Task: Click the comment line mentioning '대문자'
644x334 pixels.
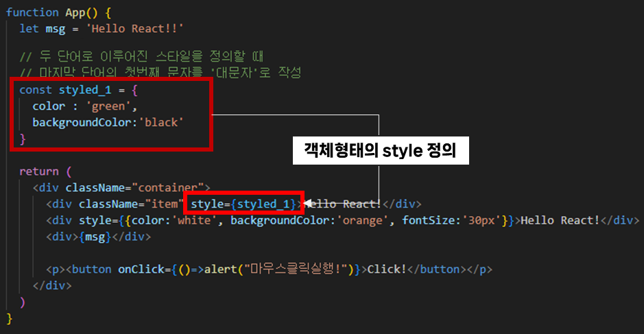Action: tap(160, 72)
